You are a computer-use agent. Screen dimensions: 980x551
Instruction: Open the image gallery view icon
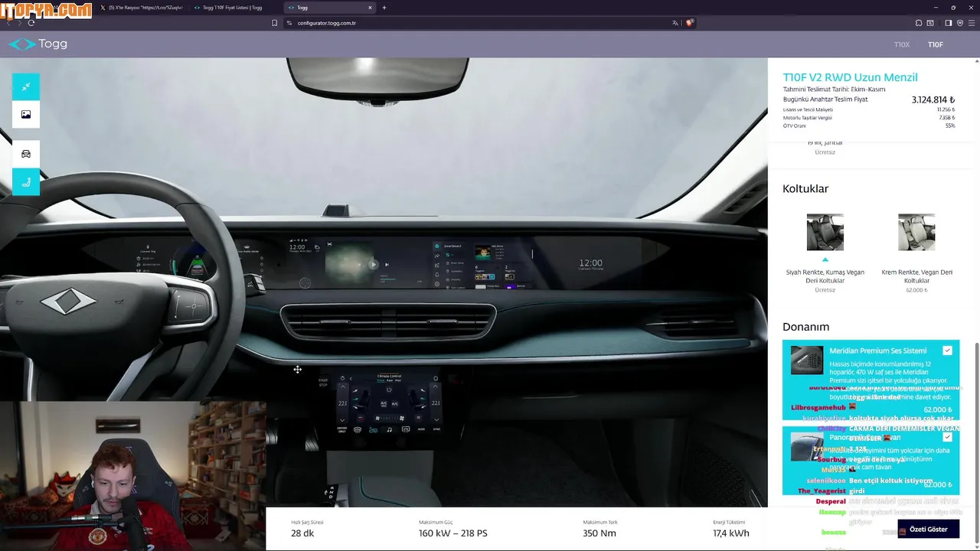coord(26,115)
